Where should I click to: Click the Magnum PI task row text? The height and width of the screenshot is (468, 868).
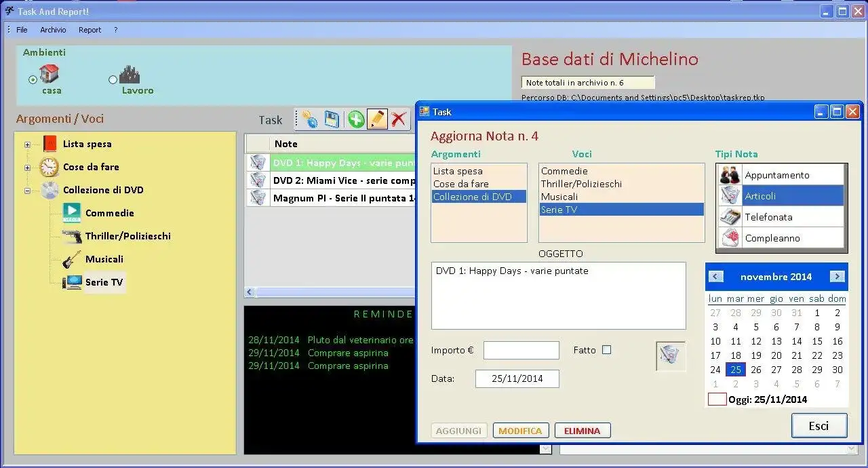(344, 198)
